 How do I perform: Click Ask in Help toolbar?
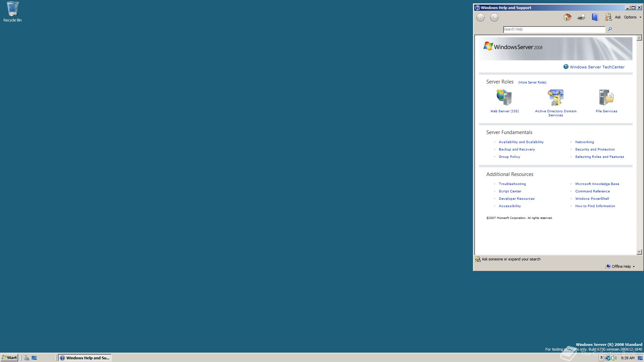618,17
